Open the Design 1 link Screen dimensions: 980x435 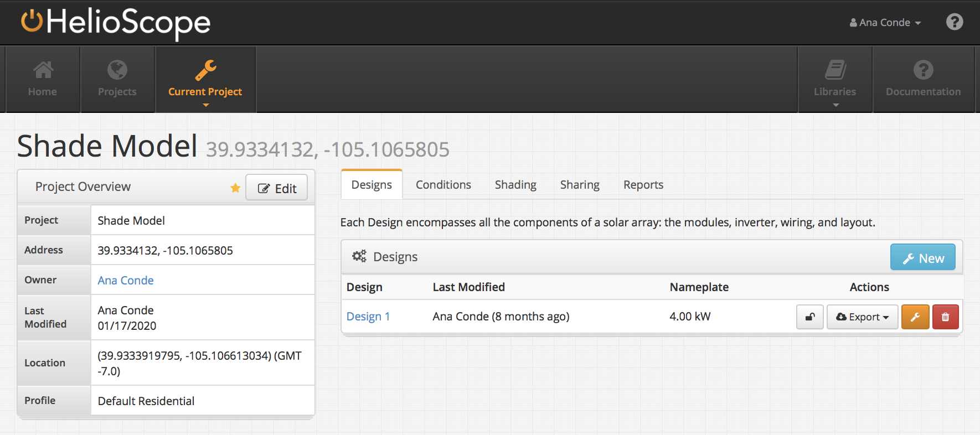click(x=368, y=317)
